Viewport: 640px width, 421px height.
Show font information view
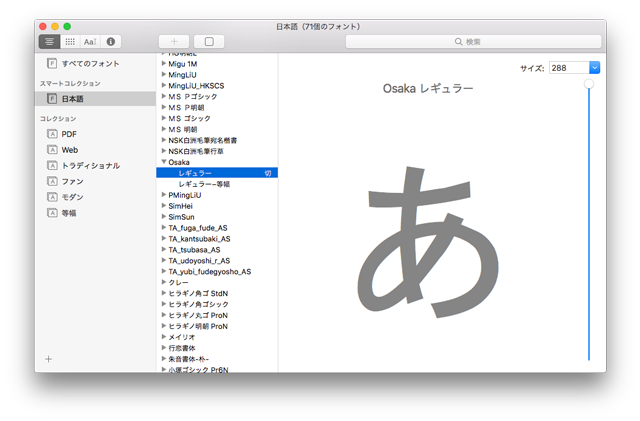[111, 42]
